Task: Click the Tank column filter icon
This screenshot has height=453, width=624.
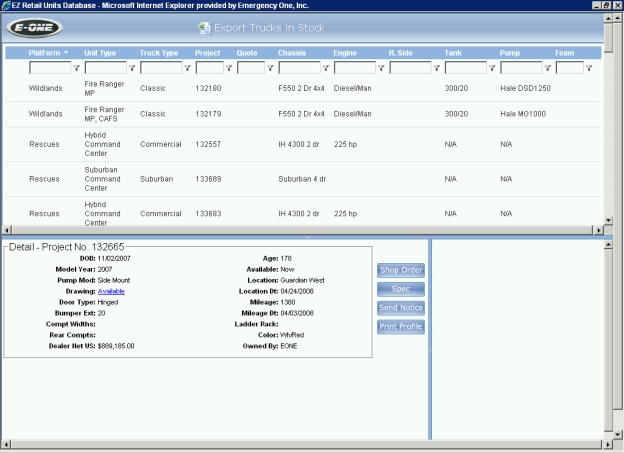Action: point(492,68)
